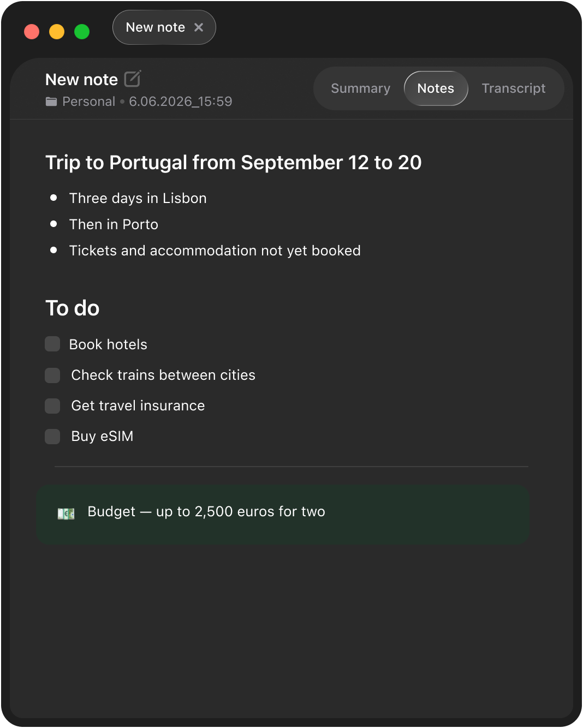Check the Book hotels checkbox
The width and height of the screenshot is (583, 728).
(52, 344)
